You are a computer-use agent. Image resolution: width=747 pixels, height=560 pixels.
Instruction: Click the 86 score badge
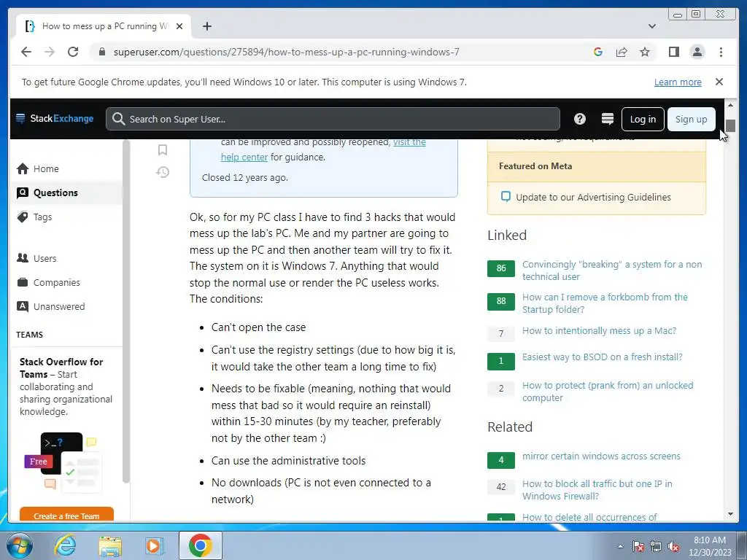tap(500, 268)
